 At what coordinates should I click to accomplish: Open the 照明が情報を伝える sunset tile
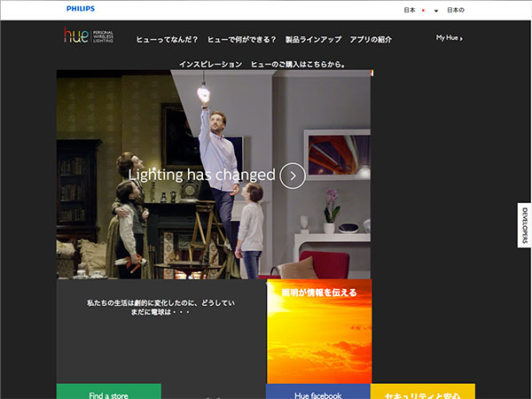[319, 332]
